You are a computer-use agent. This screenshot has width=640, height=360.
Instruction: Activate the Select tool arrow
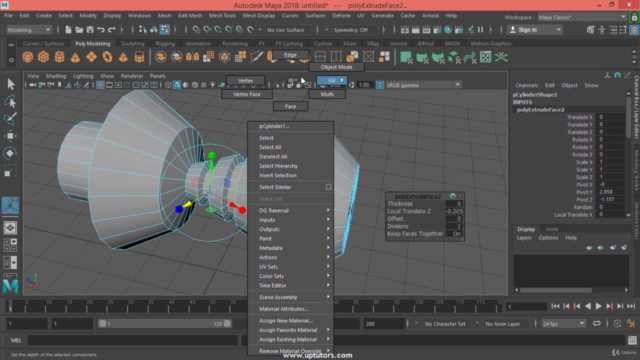point(11,84)
